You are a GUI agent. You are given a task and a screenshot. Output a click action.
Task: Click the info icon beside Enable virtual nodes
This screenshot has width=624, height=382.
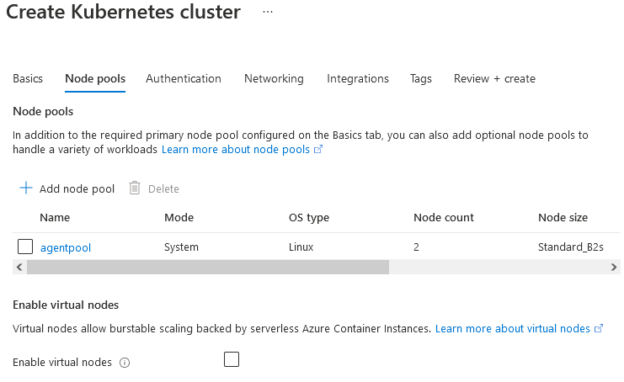coord(125,363)
